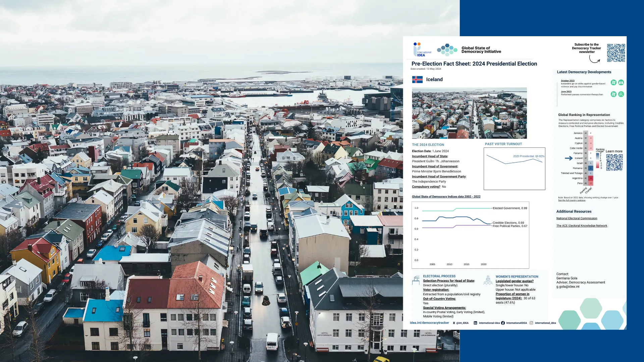Click the Compulsory voting? link
Viewport: 644px width, 362px height.
pyautogui.click(x=426, y=187)
